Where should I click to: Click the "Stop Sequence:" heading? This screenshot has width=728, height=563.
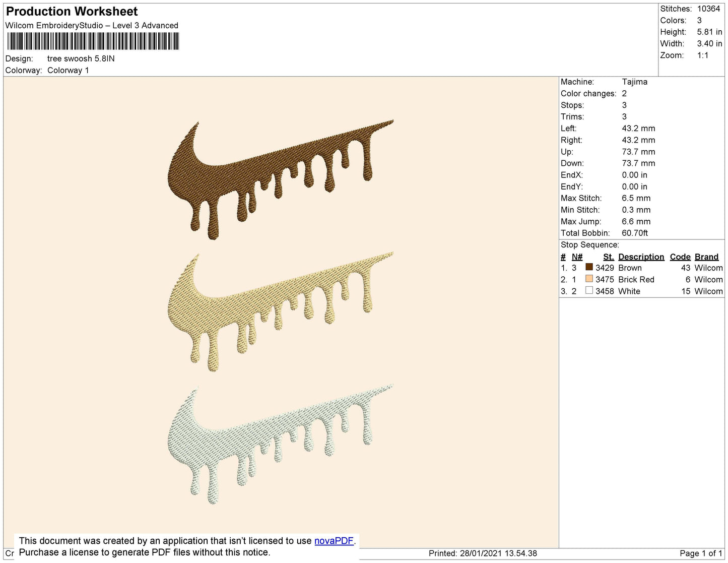click(x=590, y=245)
